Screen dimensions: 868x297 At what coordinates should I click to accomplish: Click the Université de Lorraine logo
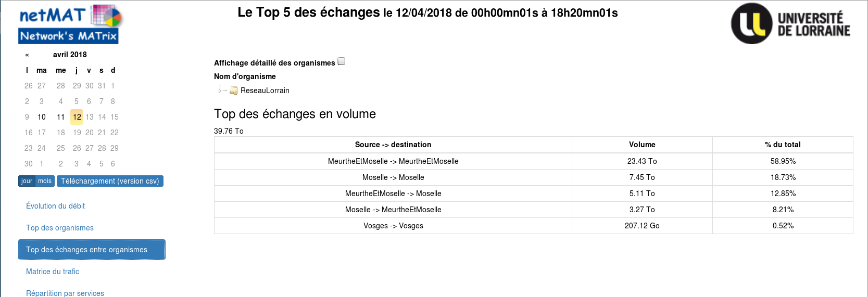coord(790,23)
